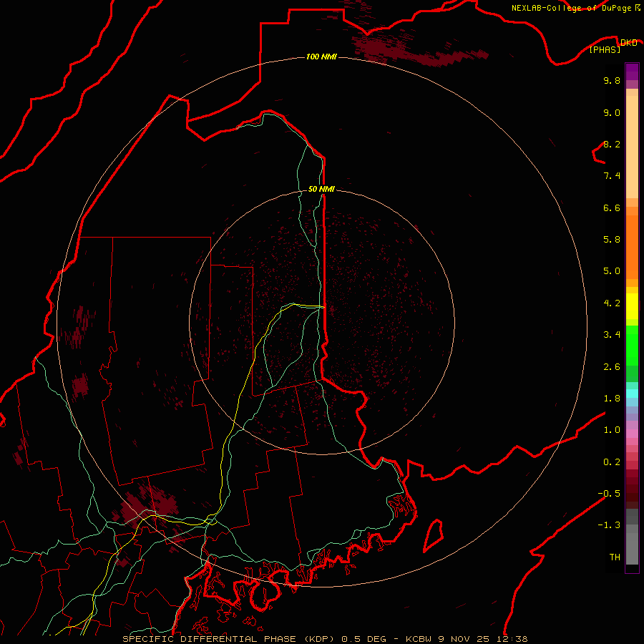Click the 3.4 value on color scale
Image resolution: width=644 pixels, height=644 pixels.
click(x=612, y=335)
